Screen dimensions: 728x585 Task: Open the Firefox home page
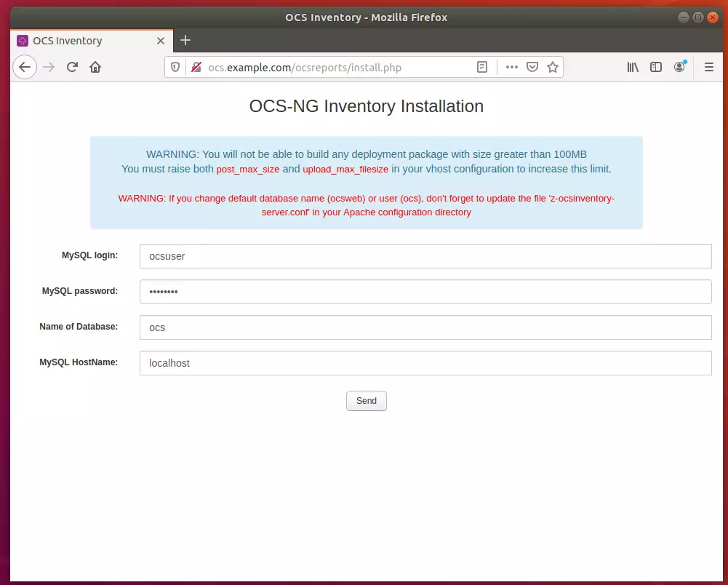(x=95, y=68)
